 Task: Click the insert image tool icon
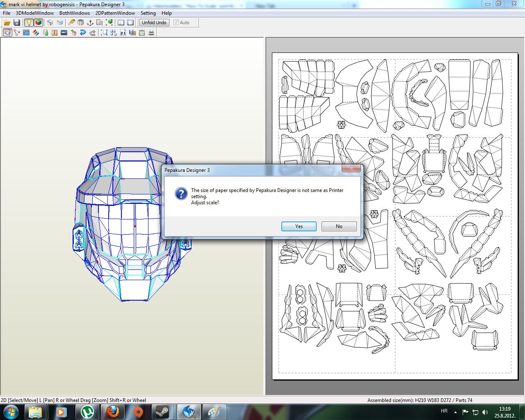(x=64, y=32)
